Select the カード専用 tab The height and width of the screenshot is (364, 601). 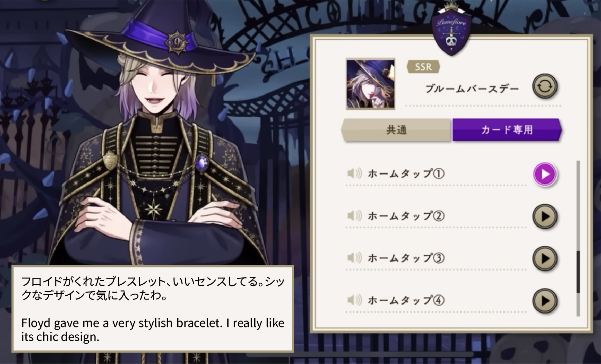click(507, 130)
